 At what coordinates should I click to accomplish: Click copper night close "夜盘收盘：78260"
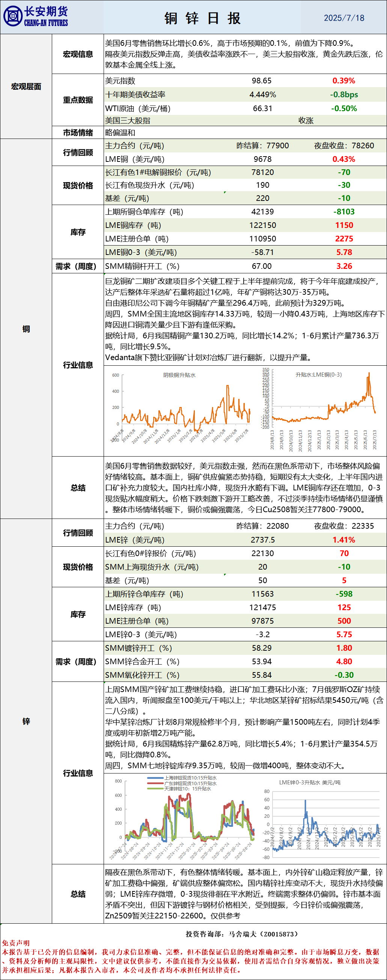point(344,146)
